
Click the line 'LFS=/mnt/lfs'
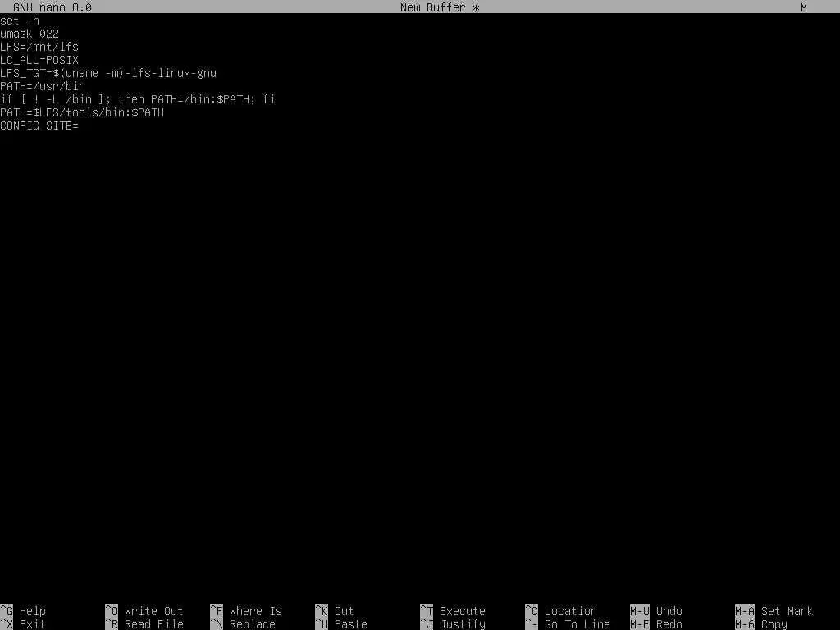pos(39,47)
